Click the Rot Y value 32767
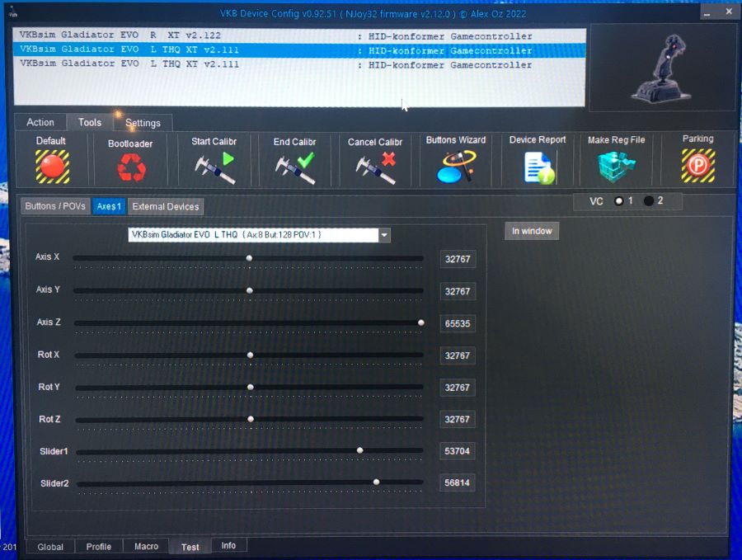This screenshot has height=560, width=742. pyautogui.click(x=457, y=388)
